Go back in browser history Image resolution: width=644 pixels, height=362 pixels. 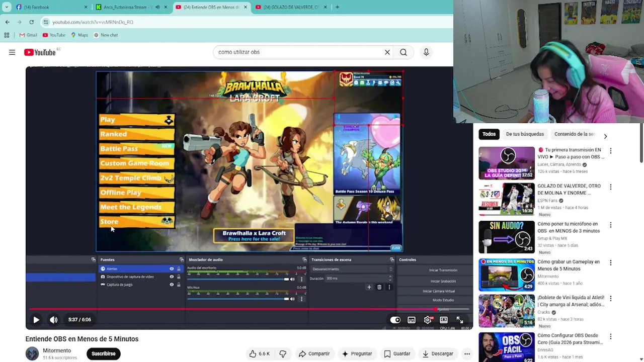click(7, 22)
